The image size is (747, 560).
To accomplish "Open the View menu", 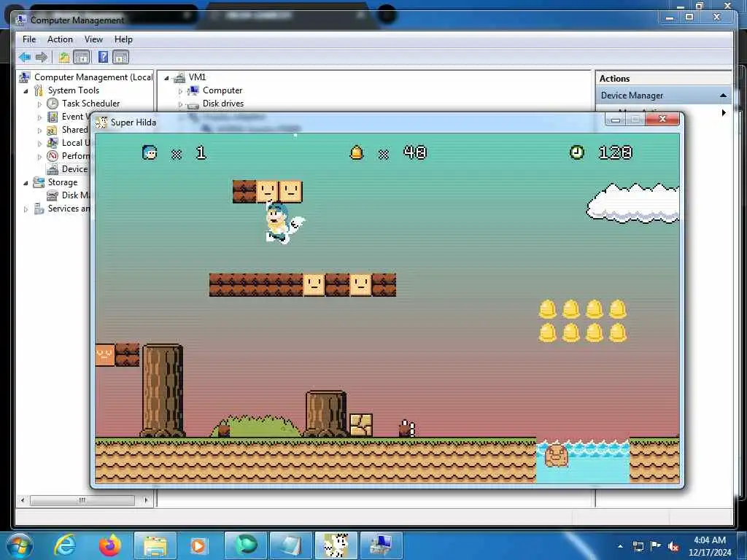I will (x=93, y=39).
